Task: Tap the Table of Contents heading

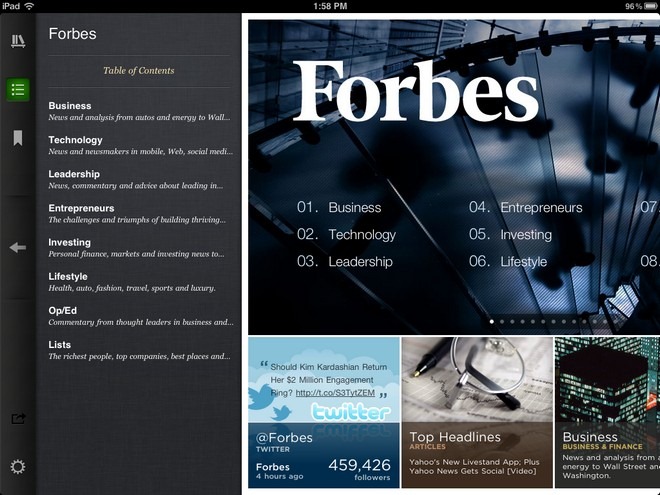Action: click(139, 71)
